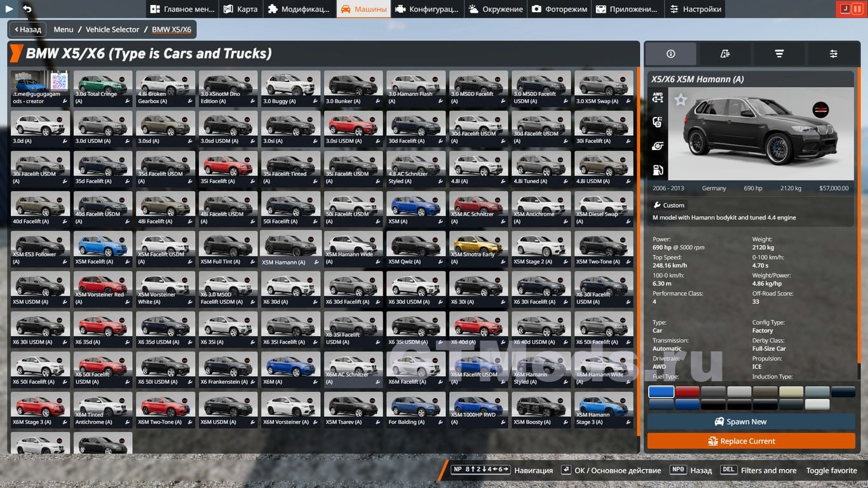
Task: Click the turbo induction icon beside preview
Action: (658, 146)
